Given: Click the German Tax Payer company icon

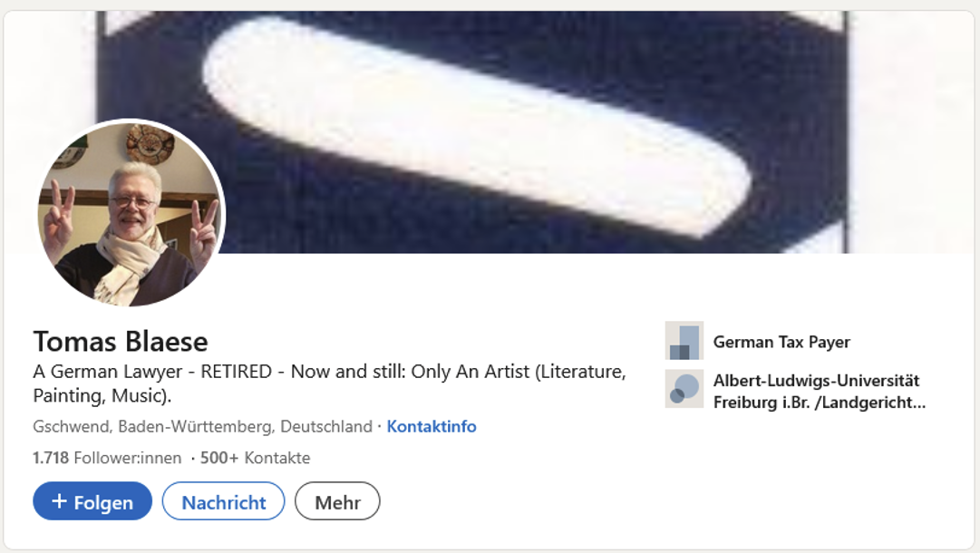Looking at the screenshot, I should pos(684,341).
